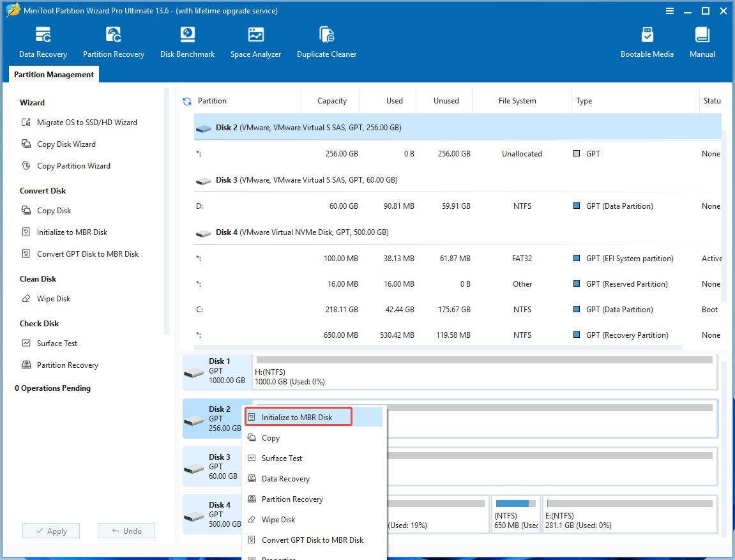
Task: Click the blue type box on D: row
Action: click(577, 206)
